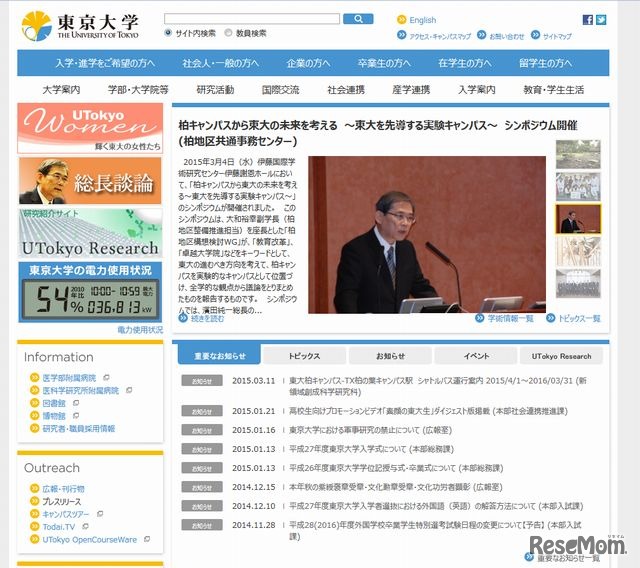Viewport: 640px width, 568px height.
Task: Open the 2015.01.21 promotion video notice
Action: point(428,411)
